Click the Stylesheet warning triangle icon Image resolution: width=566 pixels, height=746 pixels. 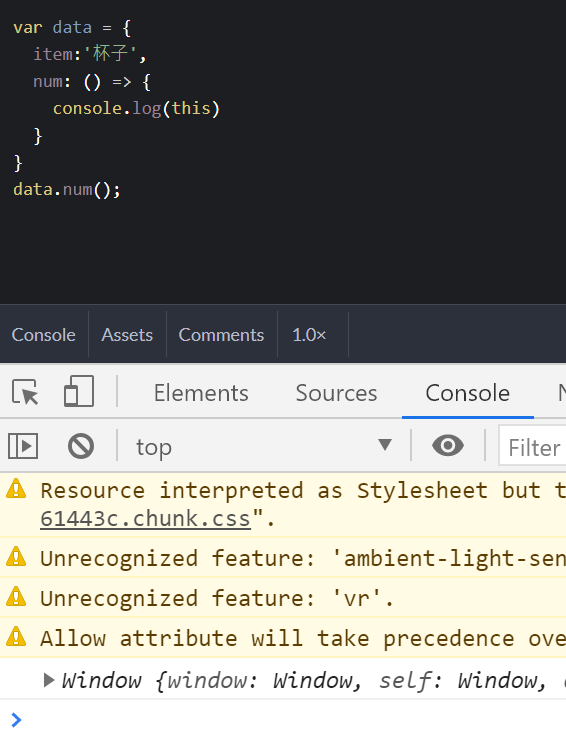(x=16, y=489)
